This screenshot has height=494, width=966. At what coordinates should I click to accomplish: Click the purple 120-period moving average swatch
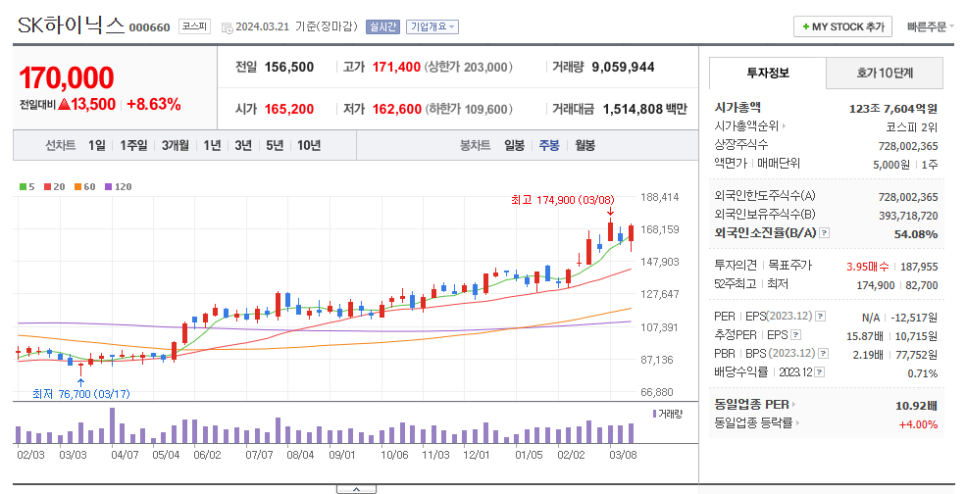[108, 187]
